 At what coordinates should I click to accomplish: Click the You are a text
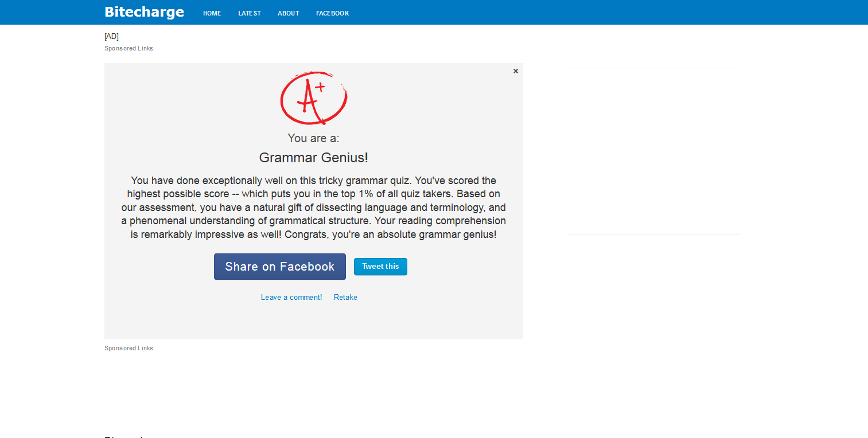(313, 138)
